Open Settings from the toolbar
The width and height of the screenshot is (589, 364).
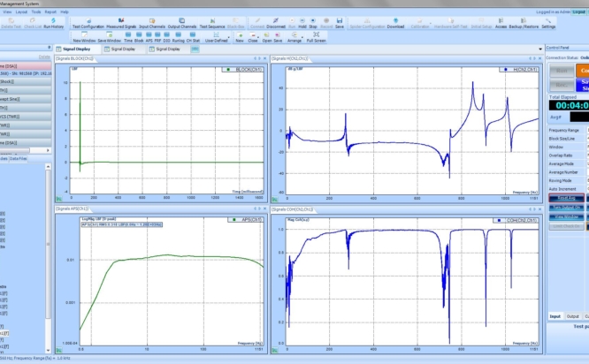coord(548,23)
